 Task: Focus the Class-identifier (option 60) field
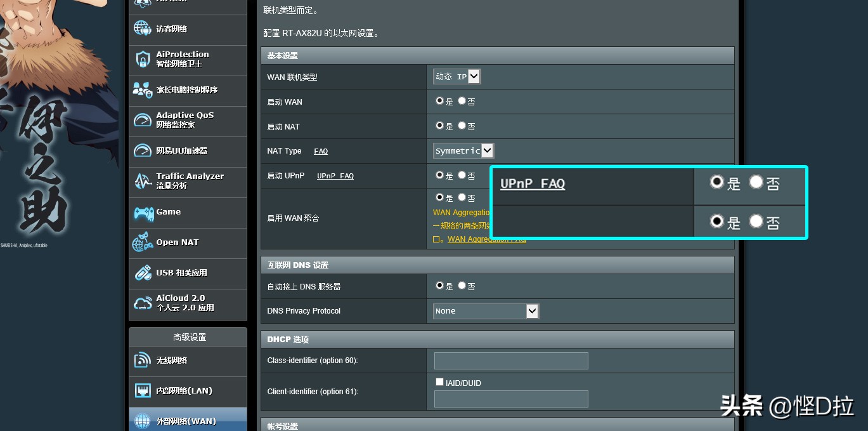511,361
